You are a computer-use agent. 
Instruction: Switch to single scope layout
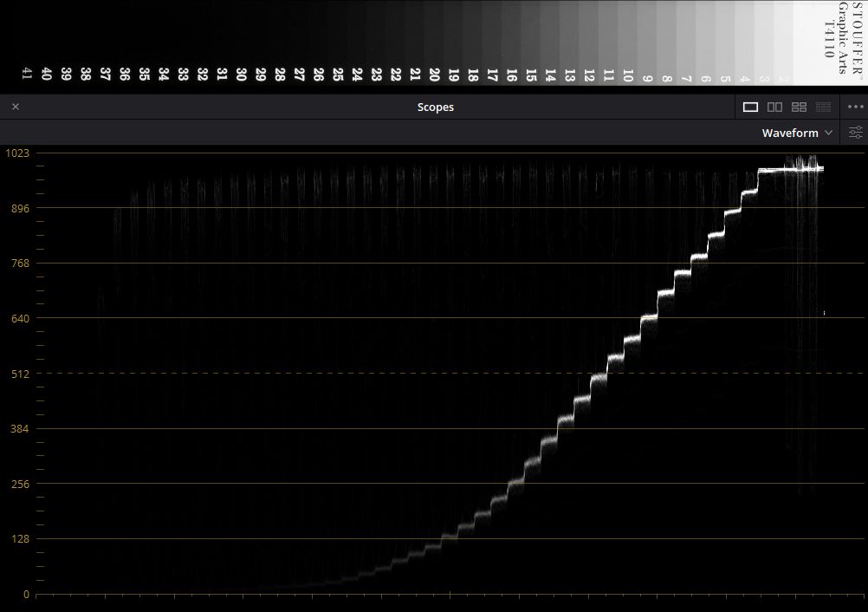(x=750, y=107)
